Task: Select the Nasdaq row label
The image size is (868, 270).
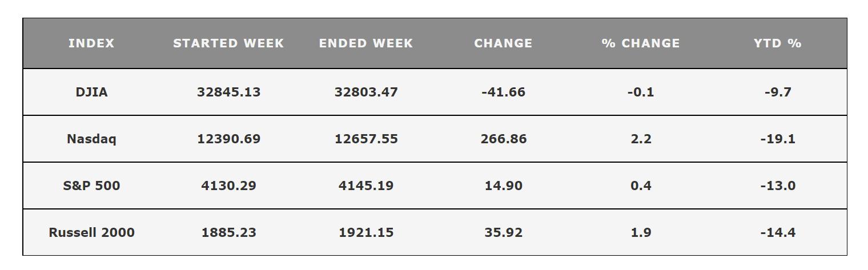Action: tap(91, 139)
